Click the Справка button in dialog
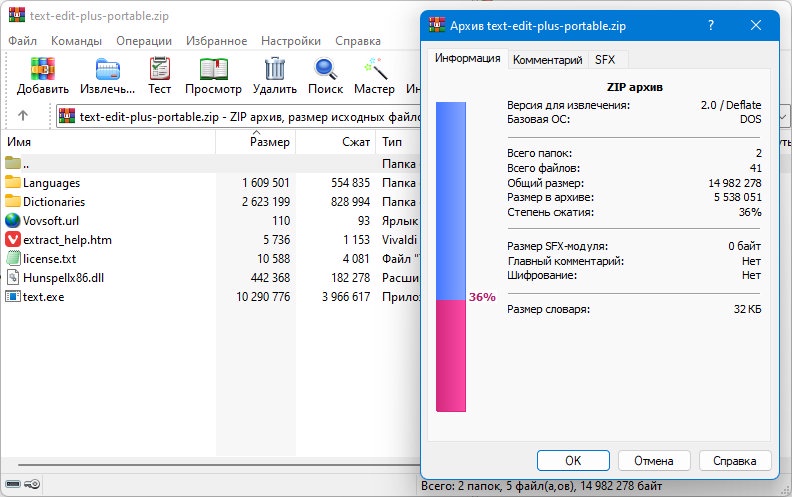 pos(734,461)
